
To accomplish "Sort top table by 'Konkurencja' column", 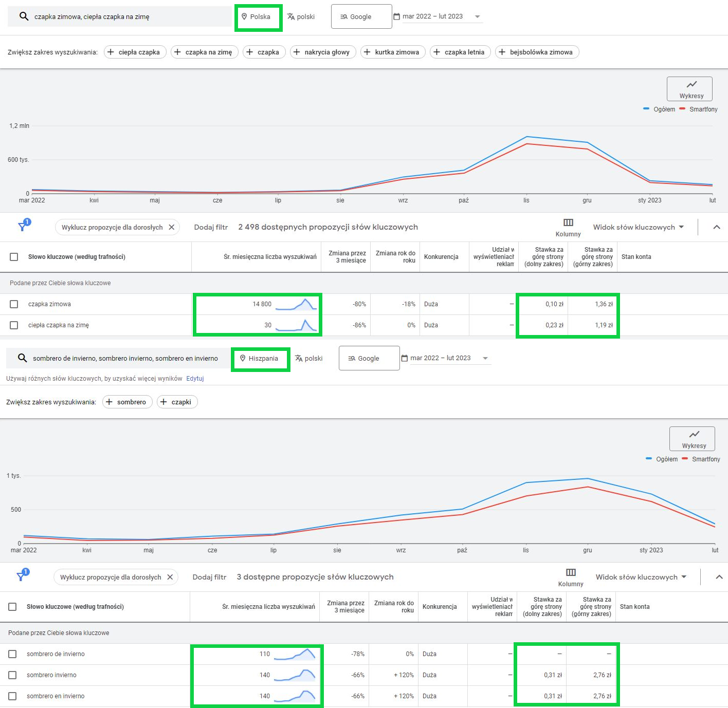I will click(441, 257).
